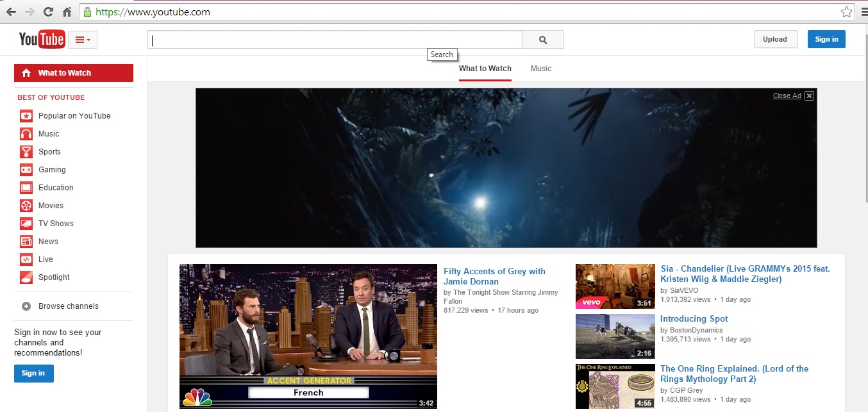Open the guide menu dropdown button

[x=82, y=40]
